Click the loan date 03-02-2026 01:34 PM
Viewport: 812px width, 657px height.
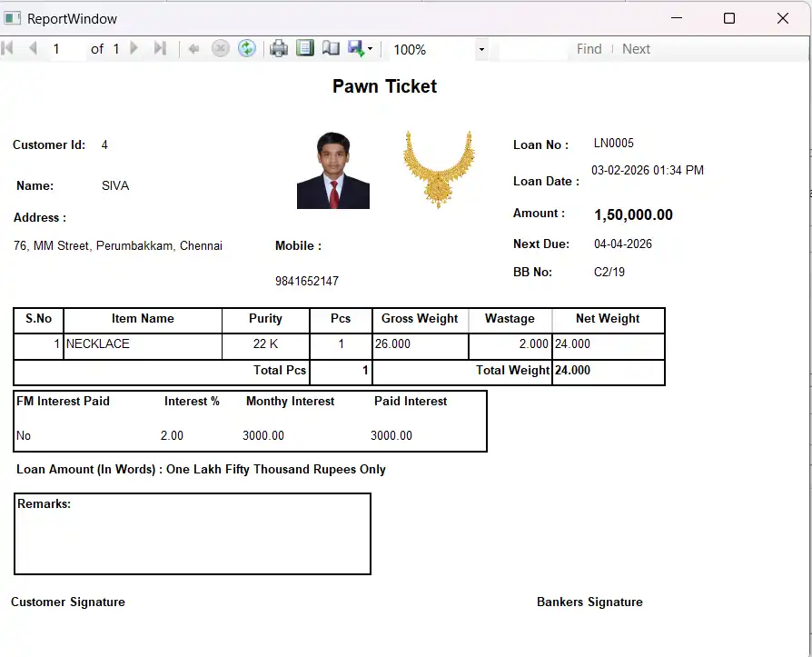(x=648, y=170)
